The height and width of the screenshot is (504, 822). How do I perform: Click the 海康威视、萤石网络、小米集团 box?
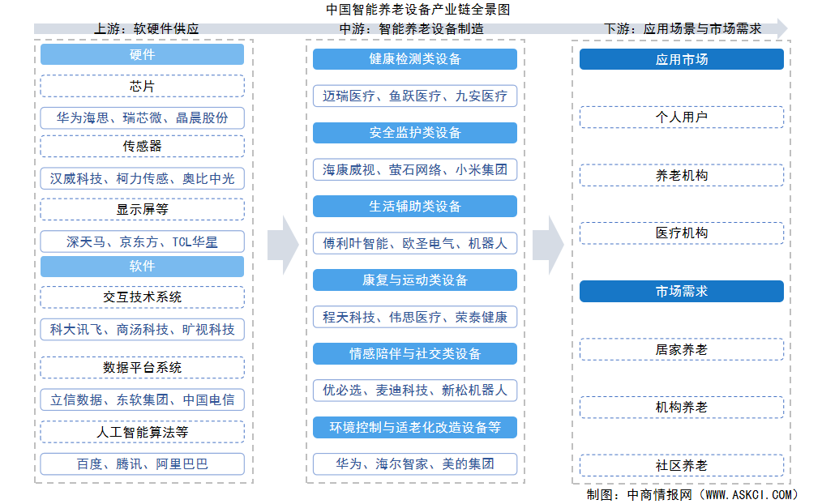pyautogui.click(x=414, y=170)
